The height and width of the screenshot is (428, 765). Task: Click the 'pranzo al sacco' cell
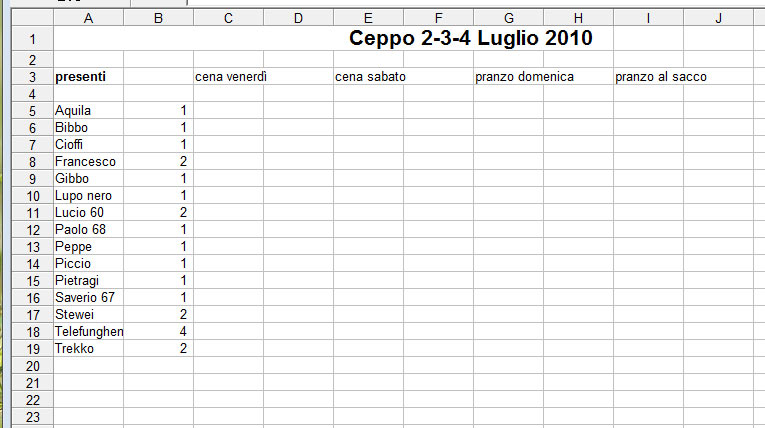tap(661, 77)
